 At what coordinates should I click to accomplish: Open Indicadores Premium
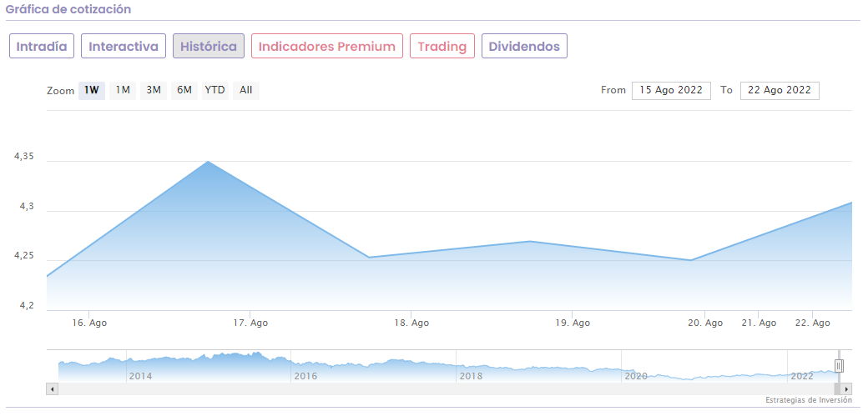pyautogui.click(x=327, y=46)
